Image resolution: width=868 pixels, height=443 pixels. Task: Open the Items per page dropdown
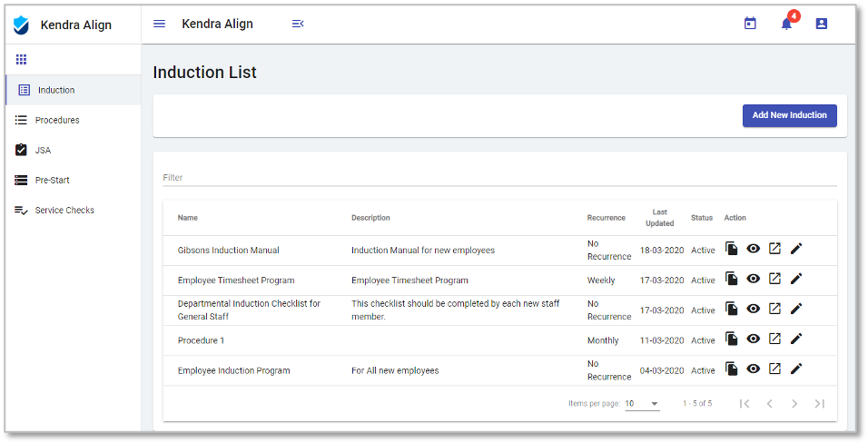(x=642, y=403)
